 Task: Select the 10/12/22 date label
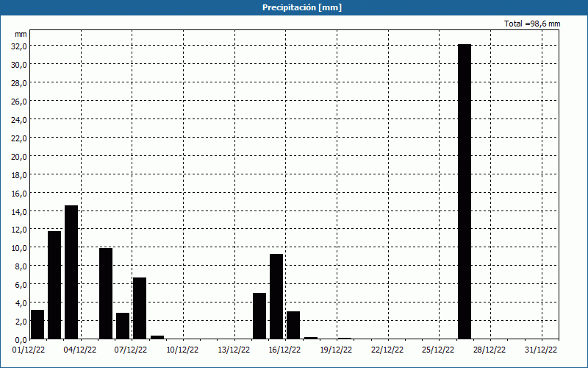(x=182, y=350)
